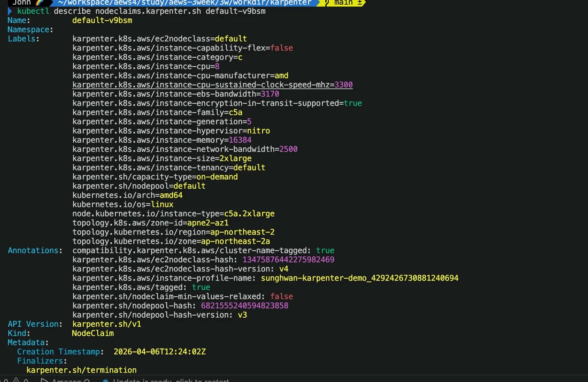Click the kubernetes.io/arch=amd64 line
The image size is (588, 382).
(127, 195)
